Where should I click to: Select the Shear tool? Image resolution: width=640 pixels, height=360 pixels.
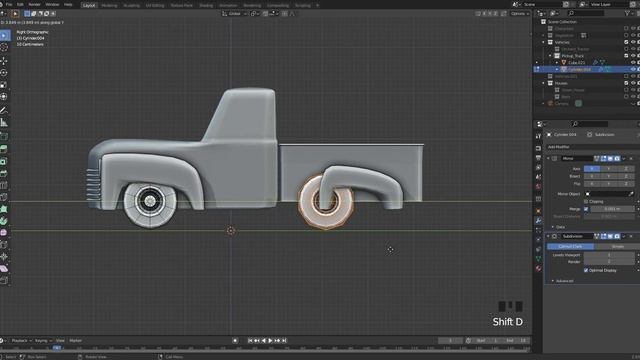[x=4, y=269]
